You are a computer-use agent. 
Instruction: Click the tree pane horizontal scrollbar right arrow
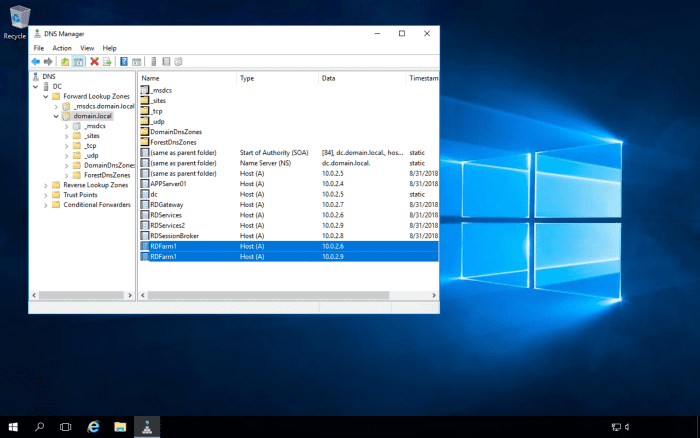point(130,295)
